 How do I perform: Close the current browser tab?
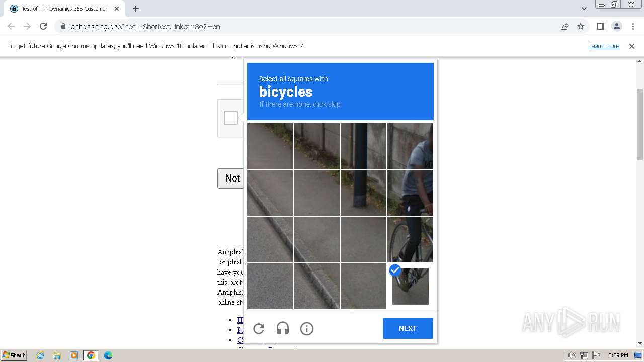click(117, 9)
